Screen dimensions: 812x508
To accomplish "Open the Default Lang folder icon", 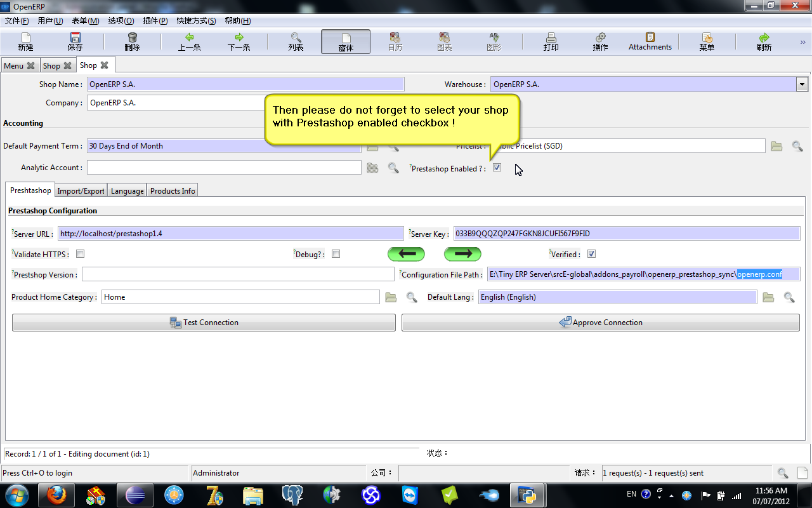I will [768, 297].
